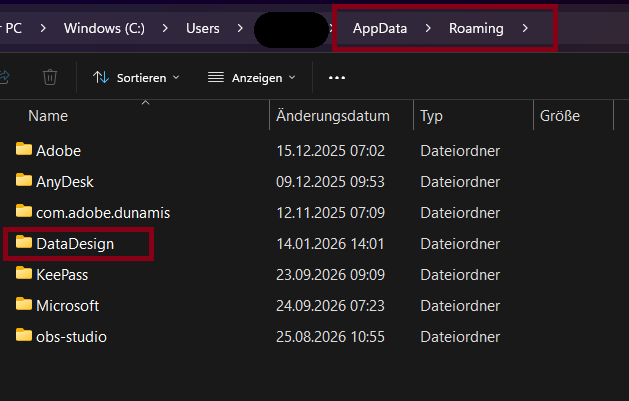Click the KeePass folder icon
The height and width of the screenshot is (401, 629).
pos(24,273)
